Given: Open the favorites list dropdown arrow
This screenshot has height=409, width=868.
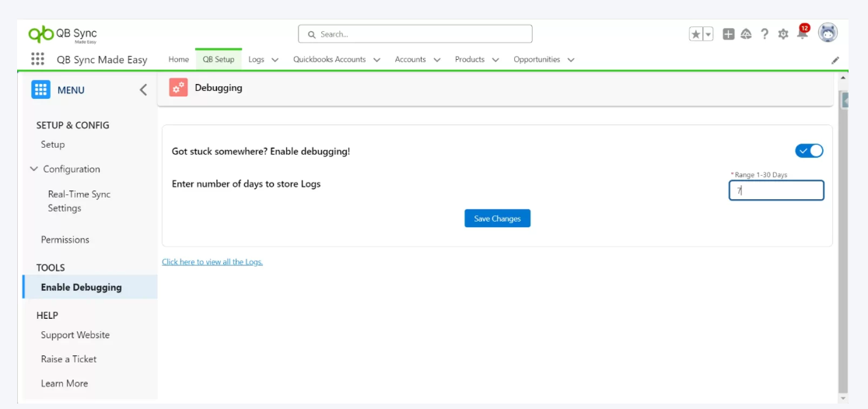Looking at the screenshot, I should [x=708, y=34].
